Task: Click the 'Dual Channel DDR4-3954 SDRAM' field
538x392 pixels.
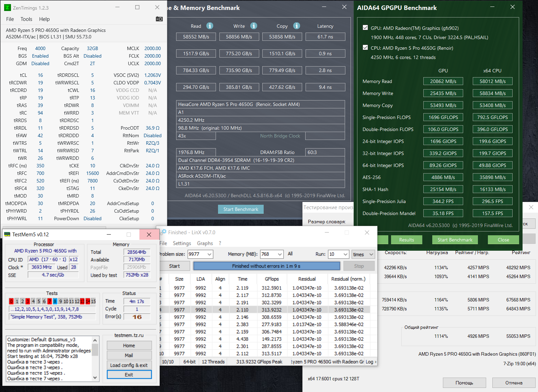Action: pyautogui.click(x=261, y=160)
